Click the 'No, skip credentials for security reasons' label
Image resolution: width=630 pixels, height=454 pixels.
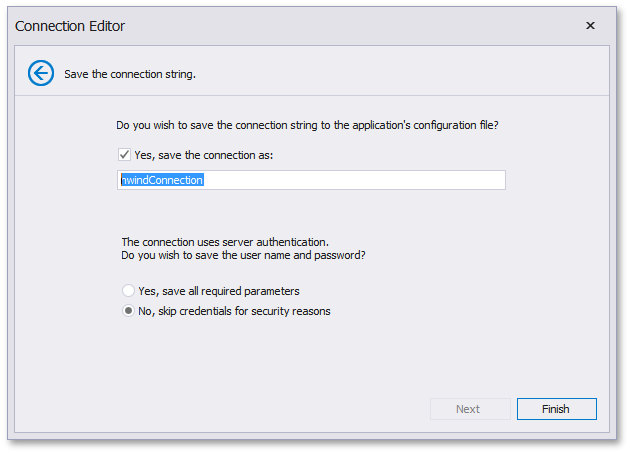(x=234, y=311)
